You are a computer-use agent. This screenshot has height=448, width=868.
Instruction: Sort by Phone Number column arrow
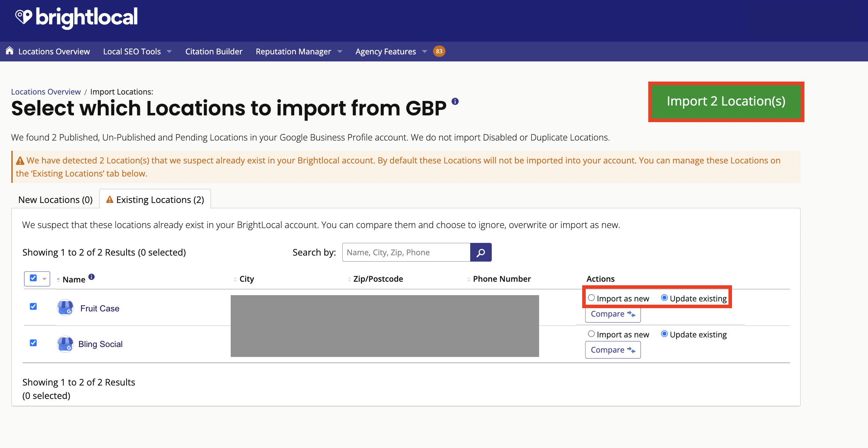469,279
